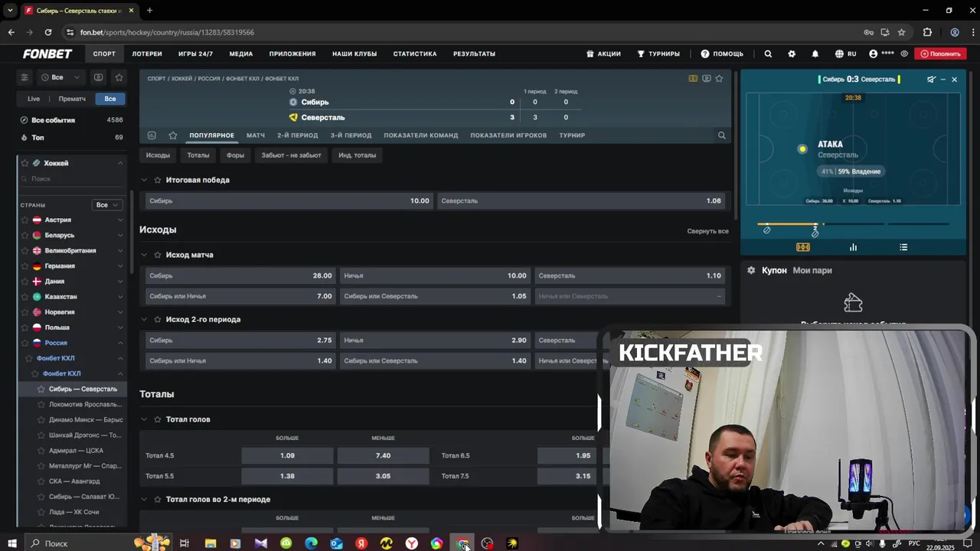
Task: Switch to the Live filter tab
Action: (34, 99)
